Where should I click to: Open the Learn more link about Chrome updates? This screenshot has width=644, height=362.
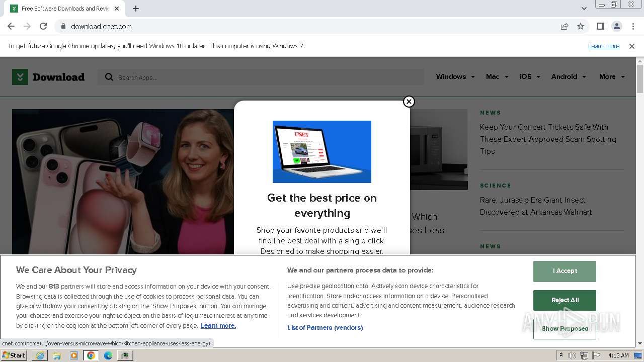(604, 46)
